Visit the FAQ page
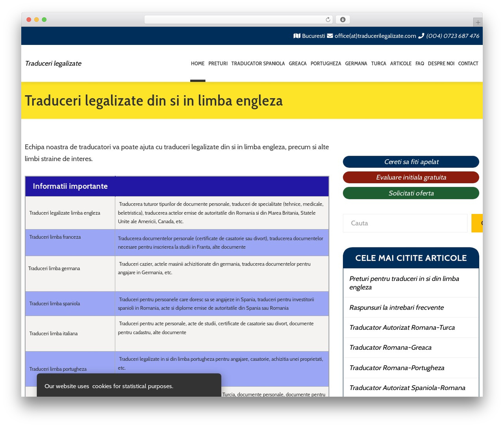The width and height of the screenshot is (504, 427). pos(420,63)
